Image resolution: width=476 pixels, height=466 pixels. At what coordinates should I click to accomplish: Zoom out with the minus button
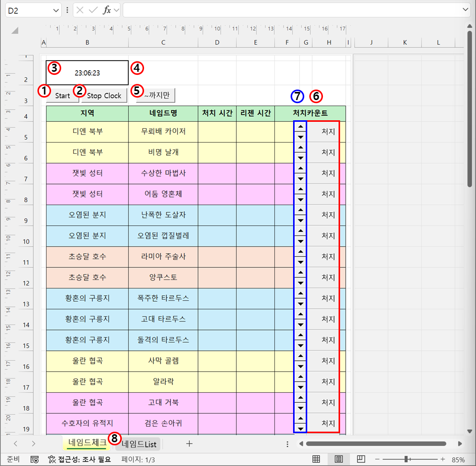click(x=377, y=459)
